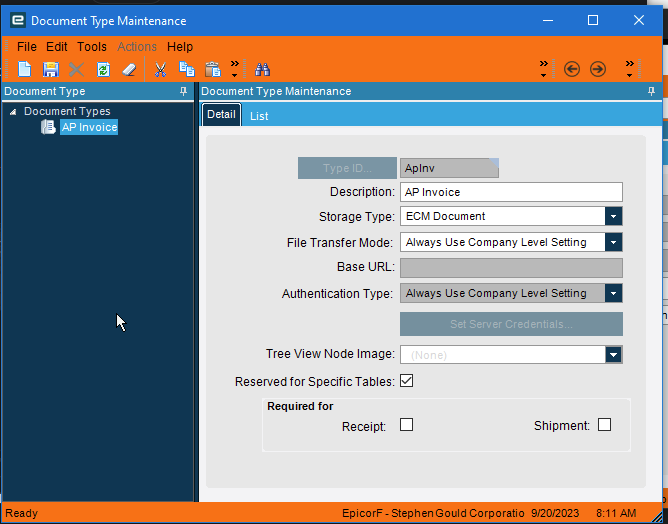Click the Type ID... button

point(347,168)
